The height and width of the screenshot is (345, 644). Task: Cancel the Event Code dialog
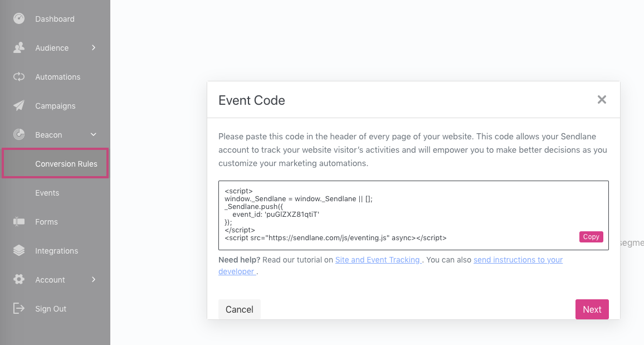(240, 309)
